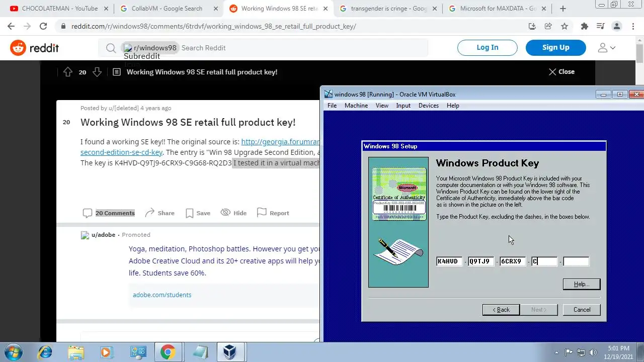644x362 pixels.
Task: Click third product key box 6CRX9
Action: (x=512, y=261)
